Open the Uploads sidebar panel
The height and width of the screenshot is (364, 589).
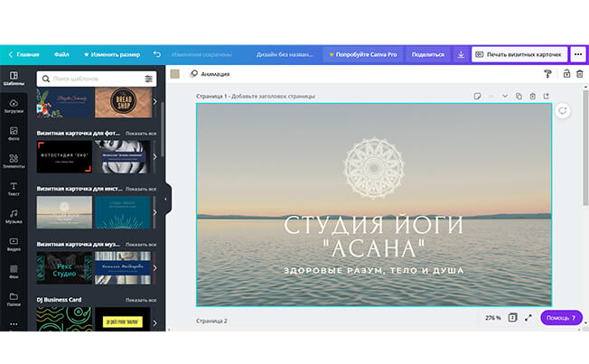[14, 106]
